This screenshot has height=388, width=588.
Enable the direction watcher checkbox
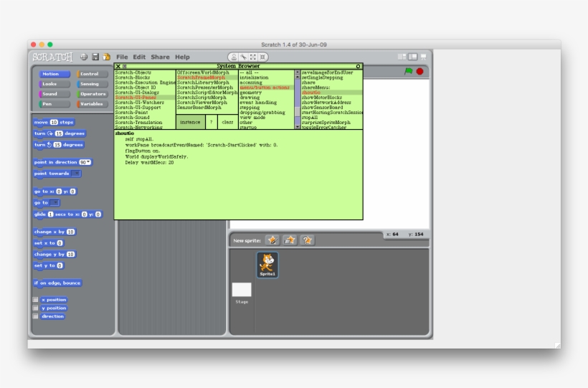36,316
